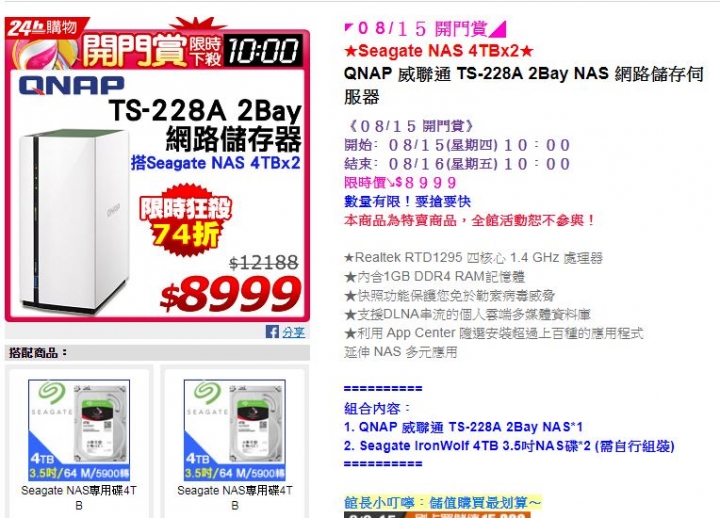Viewport: 720px width, 518px height.
Task: Click the 限時狂殺 74折 discount burst badge
Action: pos(186,220)
